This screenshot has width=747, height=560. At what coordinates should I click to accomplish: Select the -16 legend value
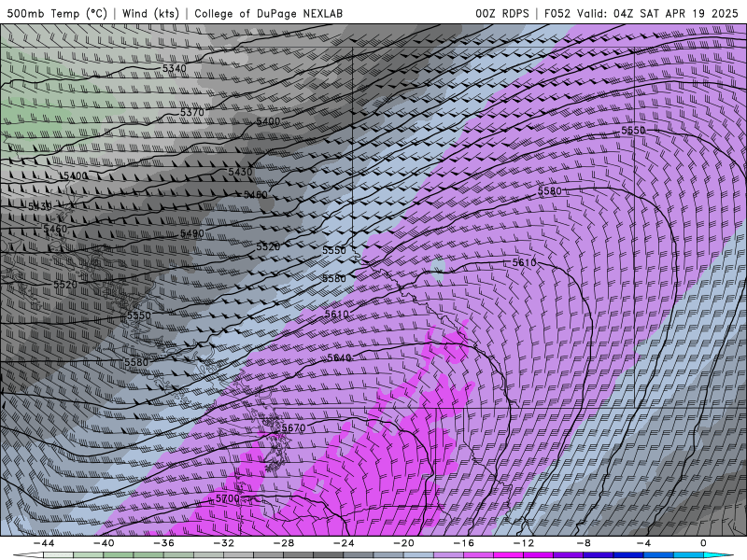pyautogui.click(x=463, y=543)
